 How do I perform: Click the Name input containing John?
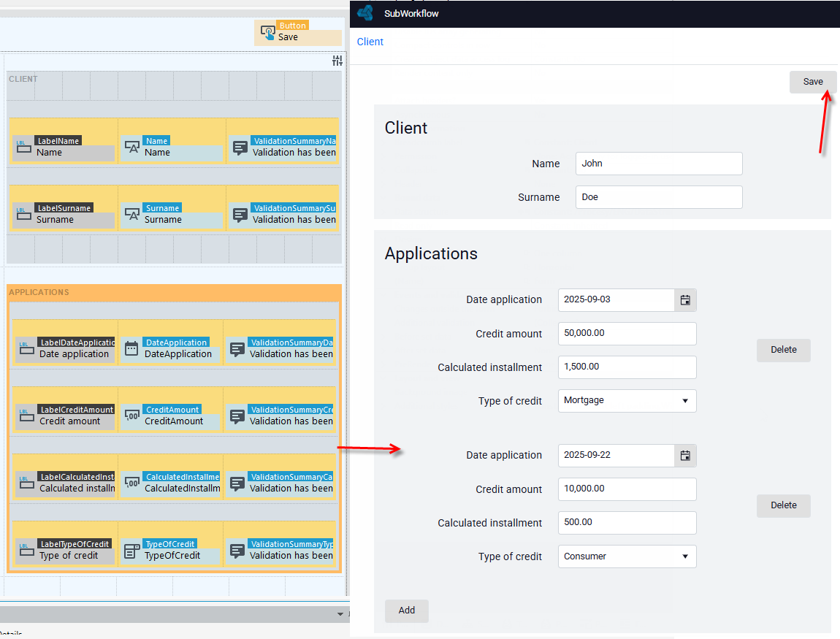[x=659, y=164]
